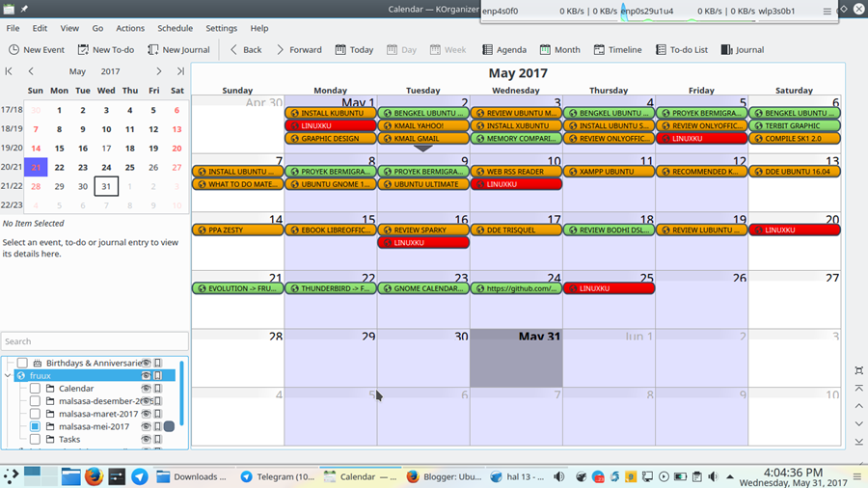Collapse the fruux tree node
868x488 pixels.
click(x=8, y=376)
